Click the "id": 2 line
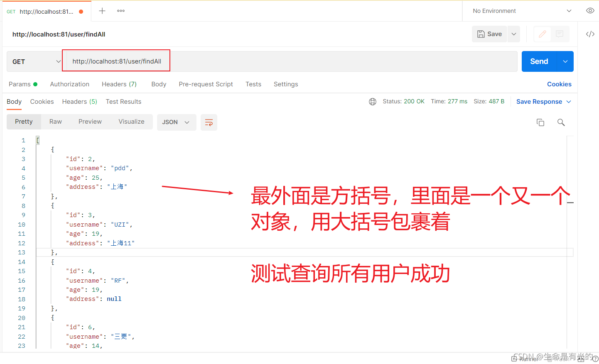Image resolution: width=599 pixels, height=364 pixels. 81,159
